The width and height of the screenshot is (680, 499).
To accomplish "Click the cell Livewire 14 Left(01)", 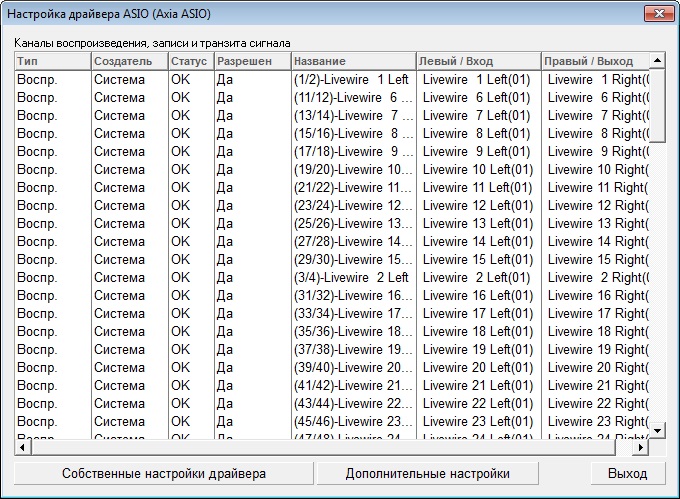I will (x=478, y=241).
